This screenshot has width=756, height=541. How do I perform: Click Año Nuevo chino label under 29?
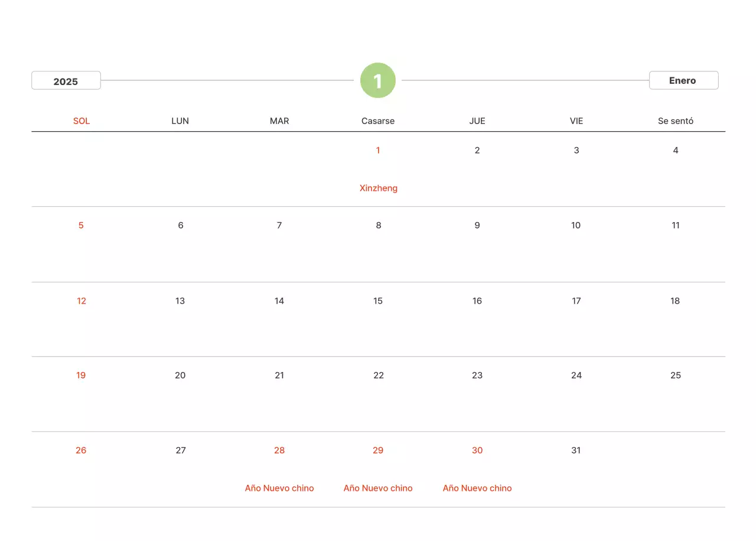tap(378, 488)
